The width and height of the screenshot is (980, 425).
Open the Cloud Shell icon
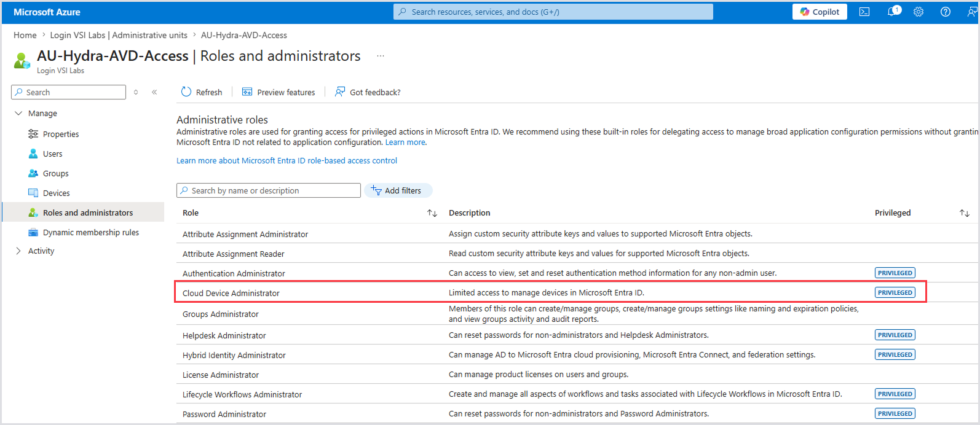click(x=864, y=12)
